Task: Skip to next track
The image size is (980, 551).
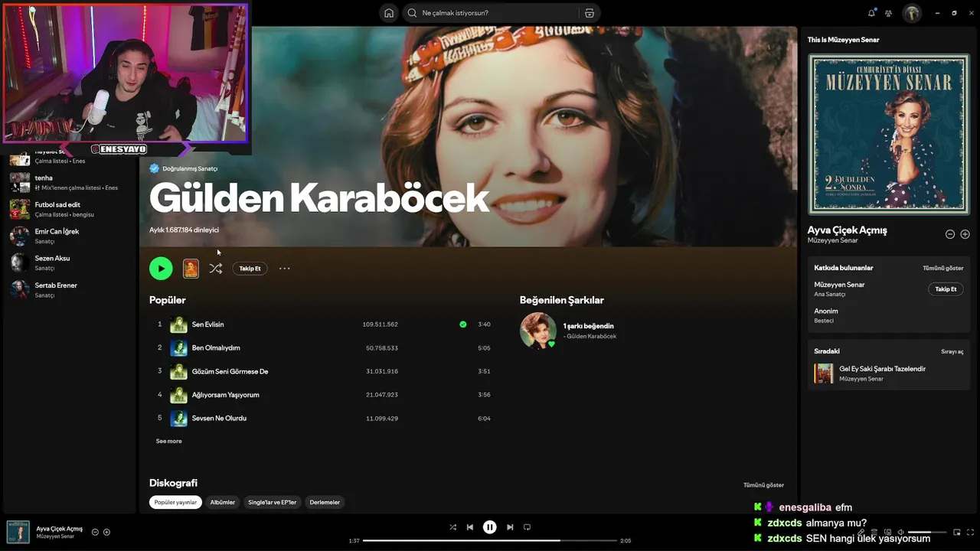Action: (x=510, y=527)
